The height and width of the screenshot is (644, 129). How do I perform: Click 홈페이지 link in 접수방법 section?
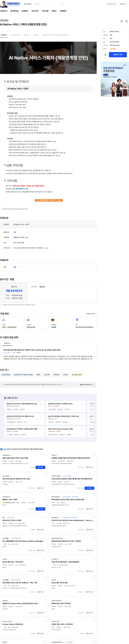[43, 287]
